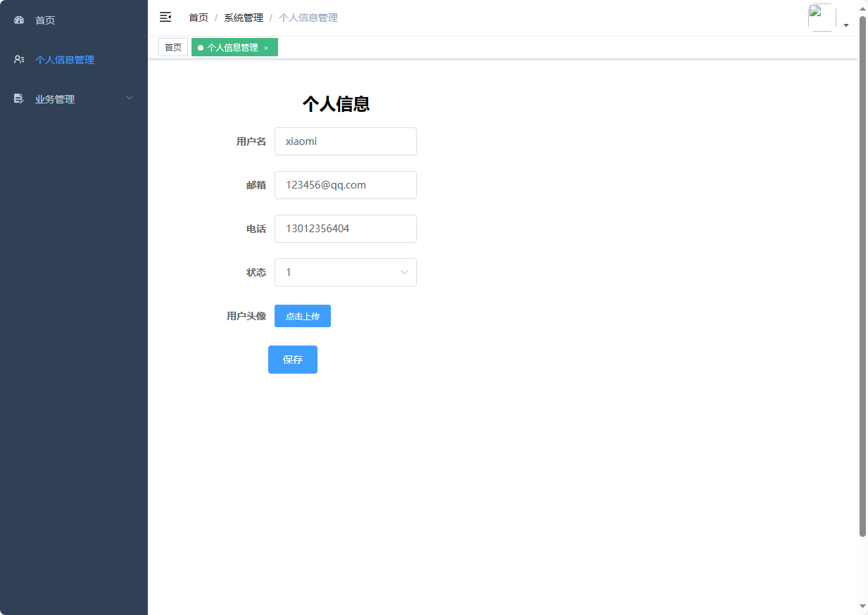Switch to the 首页 tab

coord(173,47)
